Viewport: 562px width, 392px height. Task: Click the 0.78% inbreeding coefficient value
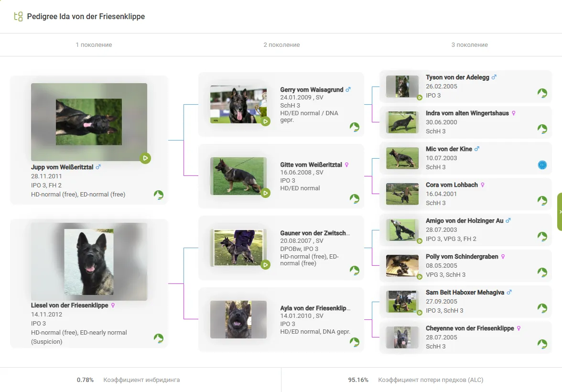point(85,380)
